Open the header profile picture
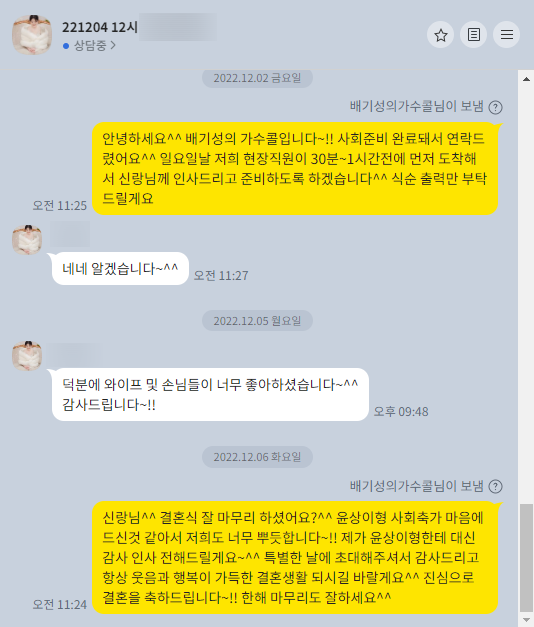534x627 pixels. point(32,35)
